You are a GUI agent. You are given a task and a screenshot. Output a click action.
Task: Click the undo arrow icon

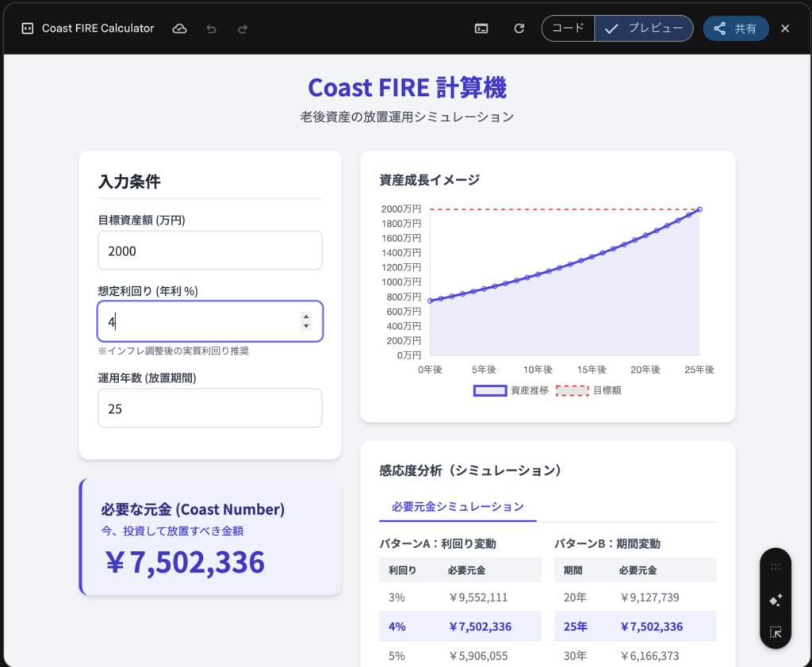[x=211, y=29]
